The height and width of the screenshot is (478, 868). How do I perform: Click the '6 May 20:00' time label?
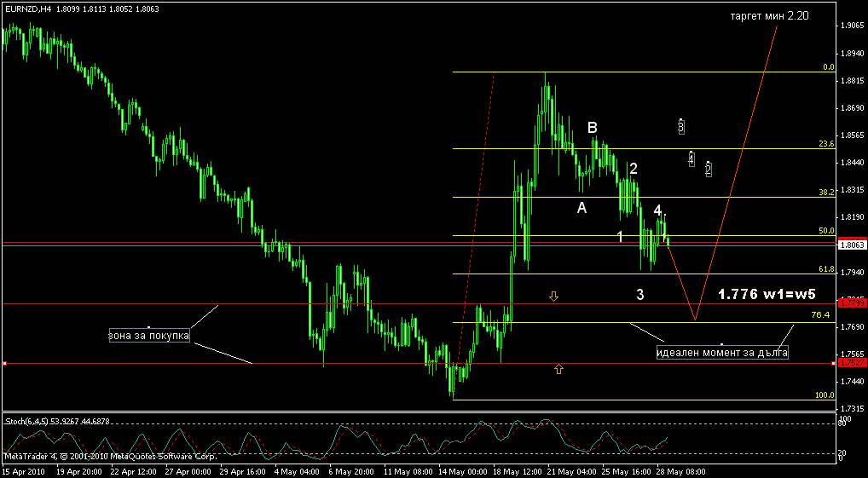tap(350, 472)
